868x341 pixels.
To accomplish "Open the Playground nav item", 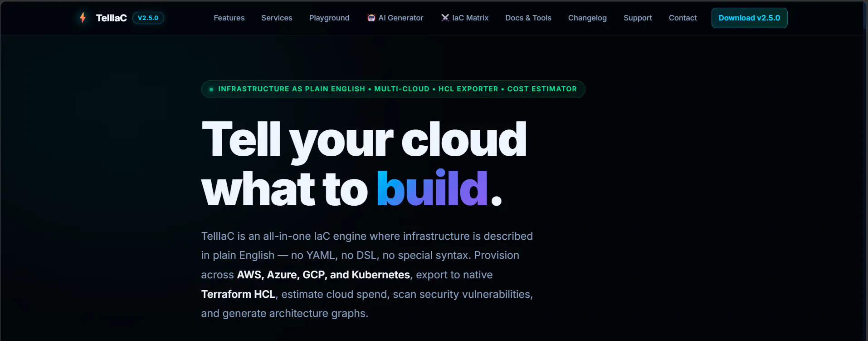I will (329, 18).
